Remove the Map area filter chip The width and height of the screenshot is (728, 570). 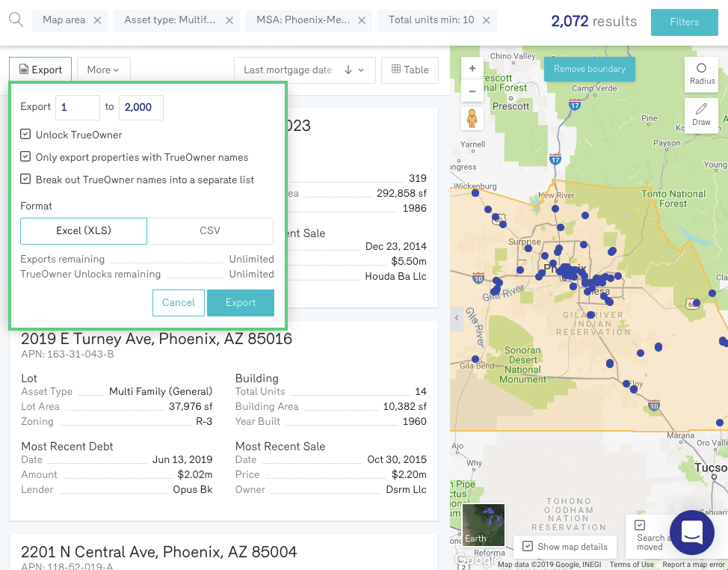[x=97, y=20]
